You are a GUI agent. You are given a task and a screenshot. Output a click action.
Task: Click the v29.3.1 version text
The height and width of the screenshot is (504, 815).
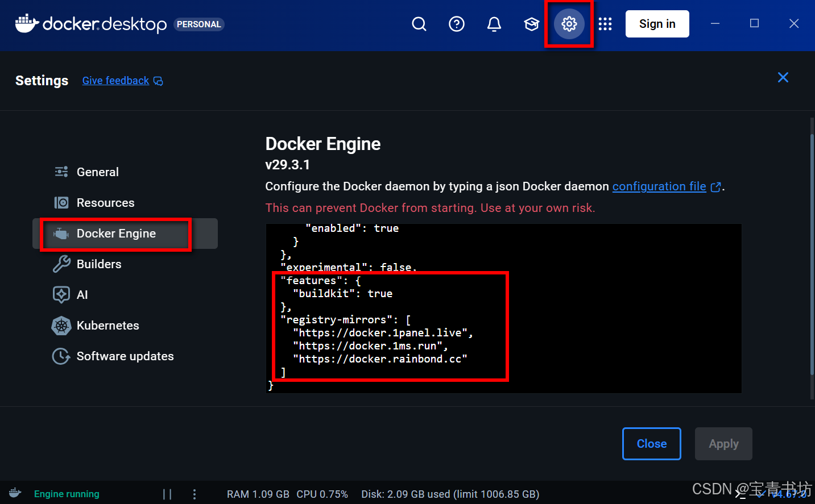pos(288,165)
